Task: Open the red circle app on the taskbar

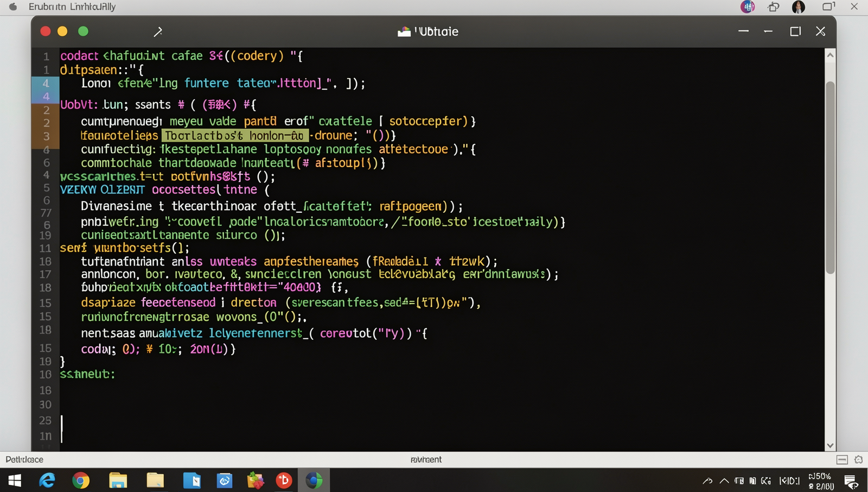Action: 284,481
